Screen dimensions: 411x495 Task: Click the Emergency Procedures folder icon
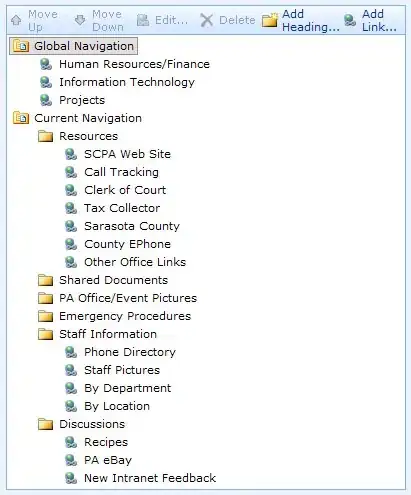click(x=46, y=316)
